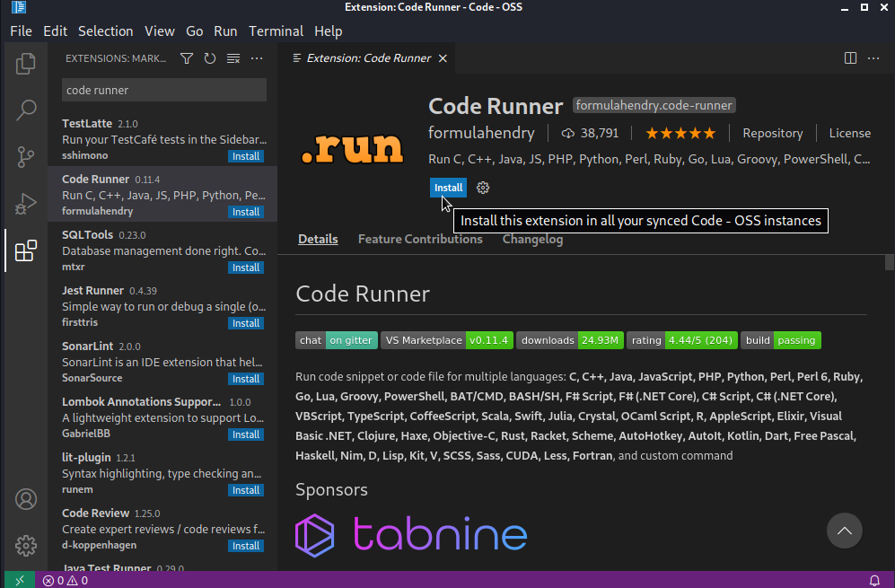The width and height of the screenshot is (895, 588).
Task: Open the Extensions view icon
Action: click(x=26, y=250)
